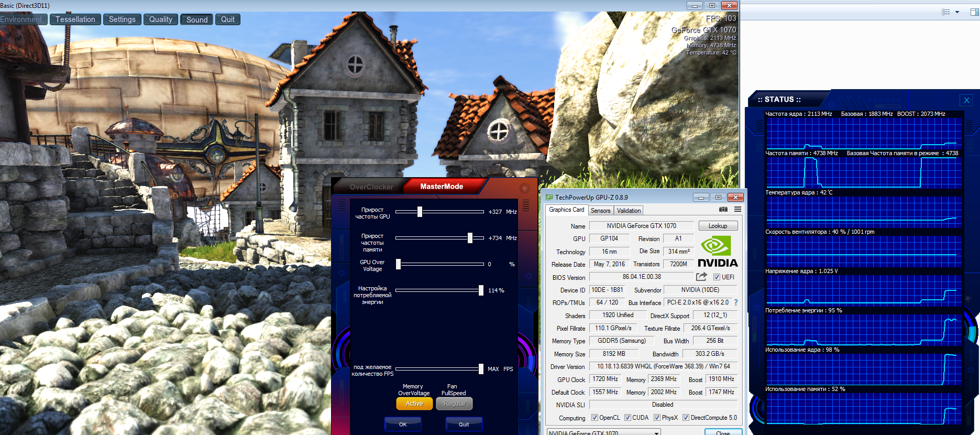Click the Release Date field "May 7, 2016"
The height and width of the screenshot is (435, 980).
coord(609,264)
